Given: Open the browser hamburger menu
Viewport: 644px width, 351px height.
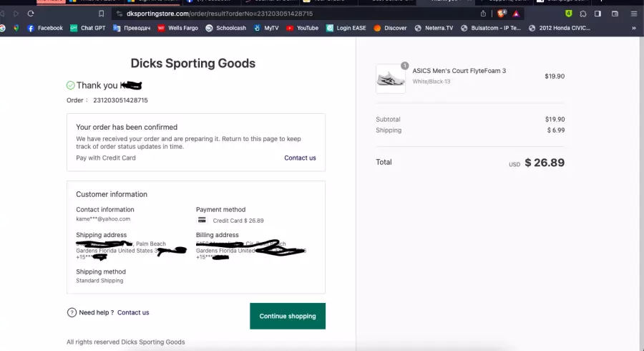Looking at the screenshot, I should [x=634, y=14].
